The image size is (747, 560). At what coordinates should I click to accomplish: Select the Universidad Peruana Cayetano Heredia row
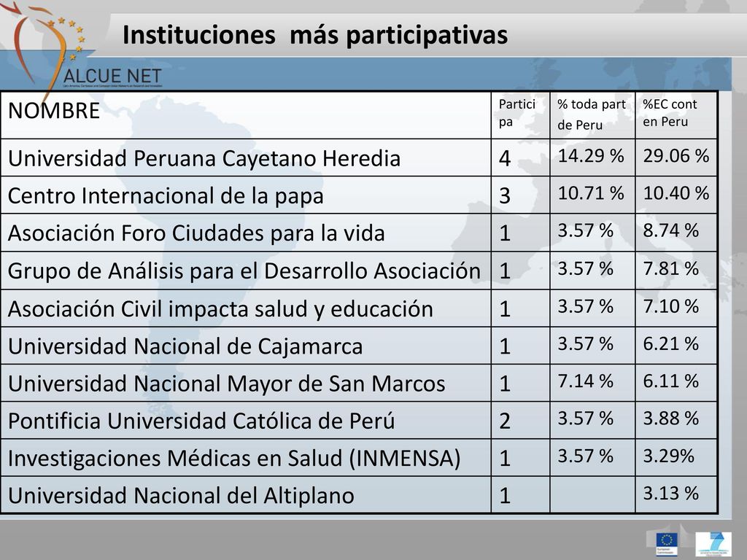[x=359, y=157]
